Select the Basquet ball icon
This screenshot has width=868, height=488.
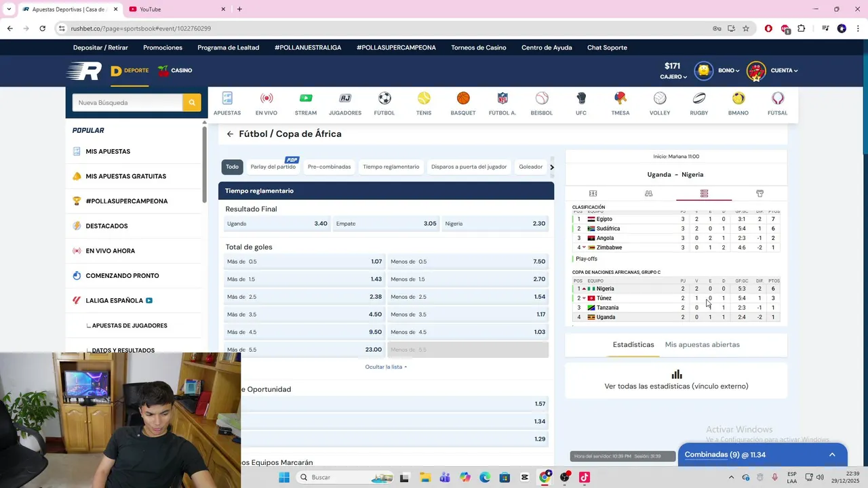[463, 98]
